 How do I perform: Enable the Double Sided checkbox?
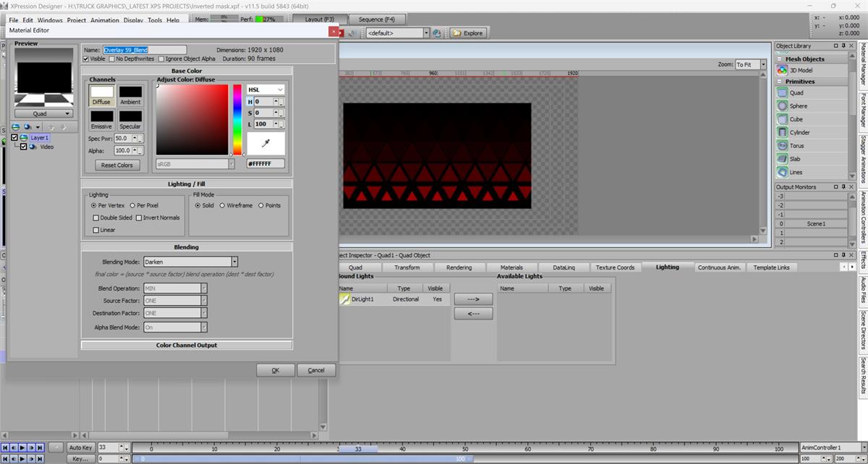point(96,218)
